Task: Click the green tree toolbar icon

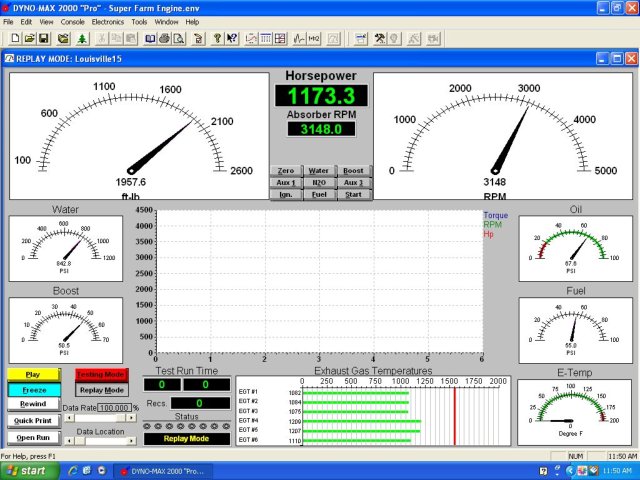Action: pos(82,38)
